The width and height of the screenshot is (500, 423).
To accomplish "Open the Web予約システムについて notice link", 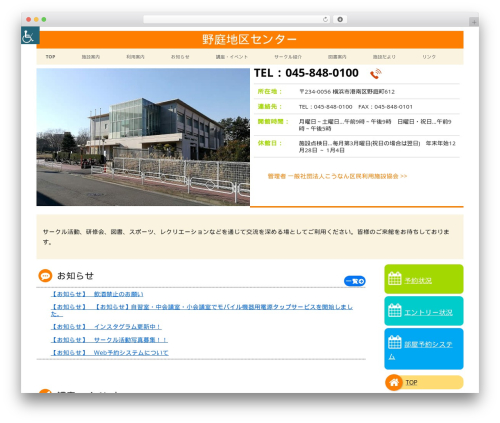I will pos(110,353).
